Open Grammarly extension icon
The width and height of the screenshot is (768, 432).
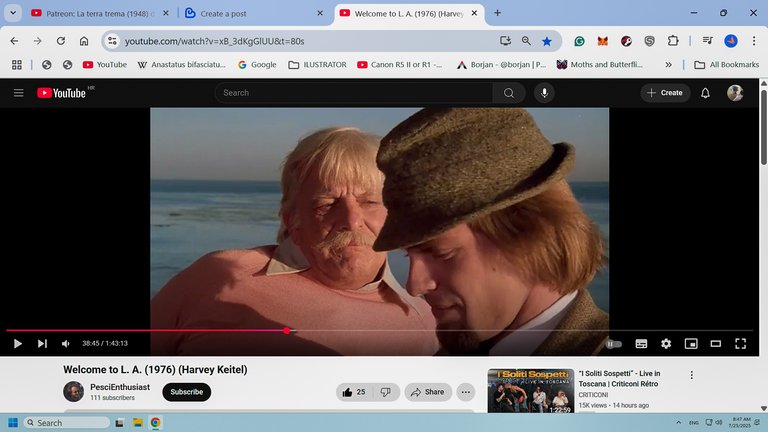pos(579,41)
